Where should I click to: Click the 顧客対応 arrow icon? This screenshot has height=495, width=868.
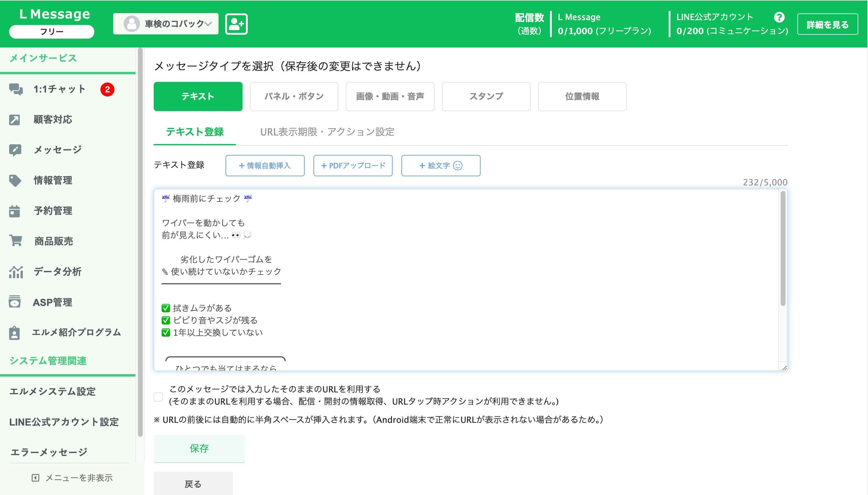15,120
